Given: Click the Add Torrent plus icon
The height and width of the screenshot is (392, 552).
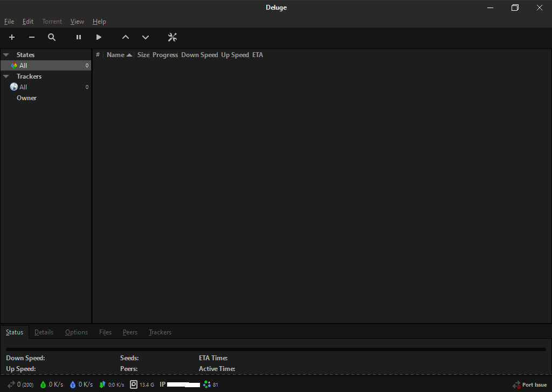Looking at the screenshot, I should [x=12, y=37].
